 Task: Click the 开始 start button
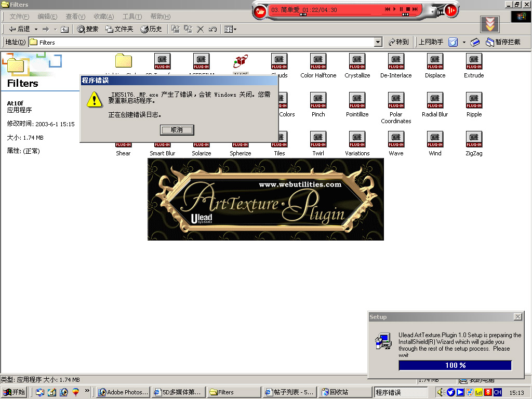click(14, 392)
